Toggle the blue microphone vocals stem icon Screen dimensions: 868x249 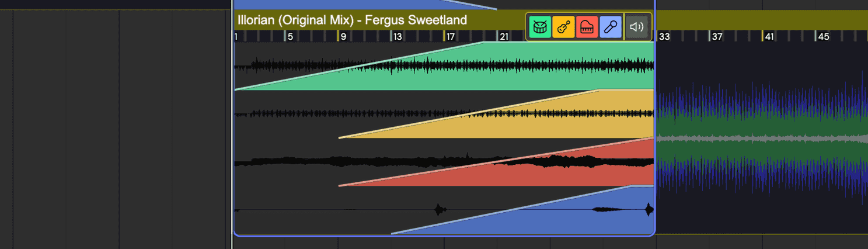[611, 27]
